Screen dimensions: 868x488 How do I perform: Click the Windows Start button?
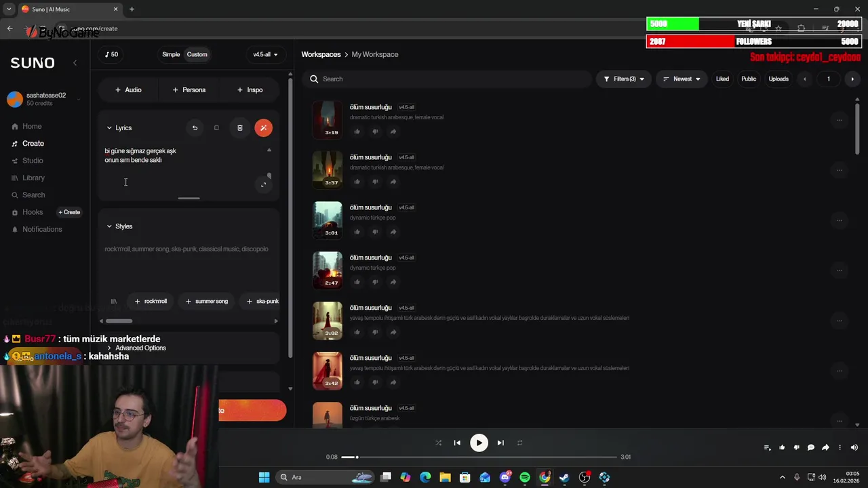pyautogui.click(x=264, y=477)
